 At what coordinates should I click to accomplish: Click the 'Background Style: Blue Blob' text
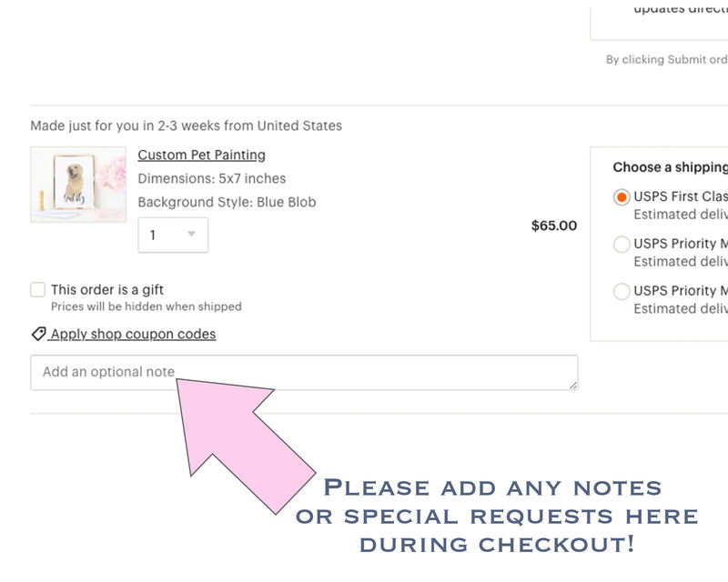pos(227,202)
